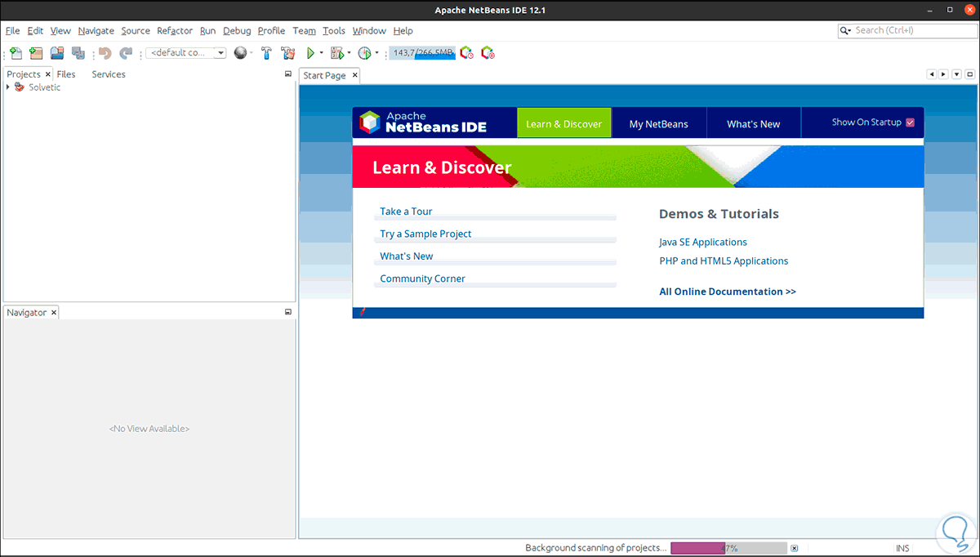Clean and Build using the hammer-and-broom icon

tap(287, 52)
